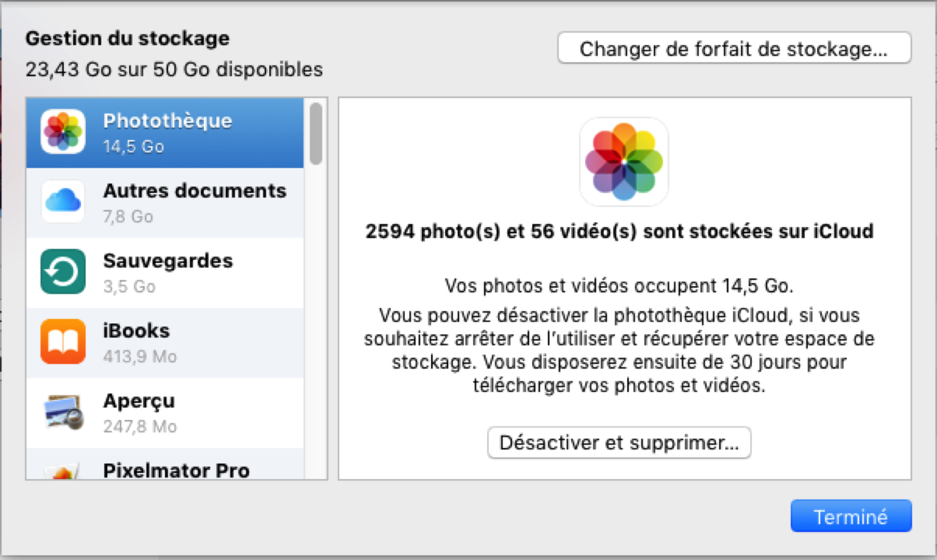Click the orange iBooks icon
937x560 pixels.
tap(63, 342)
